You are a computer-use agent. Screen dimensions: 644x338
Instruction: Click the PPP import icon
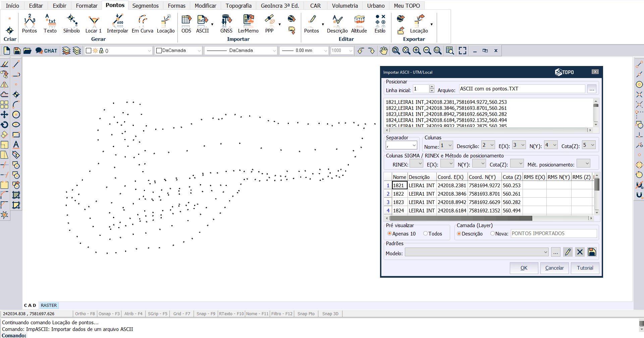click(x=269, y=24)
